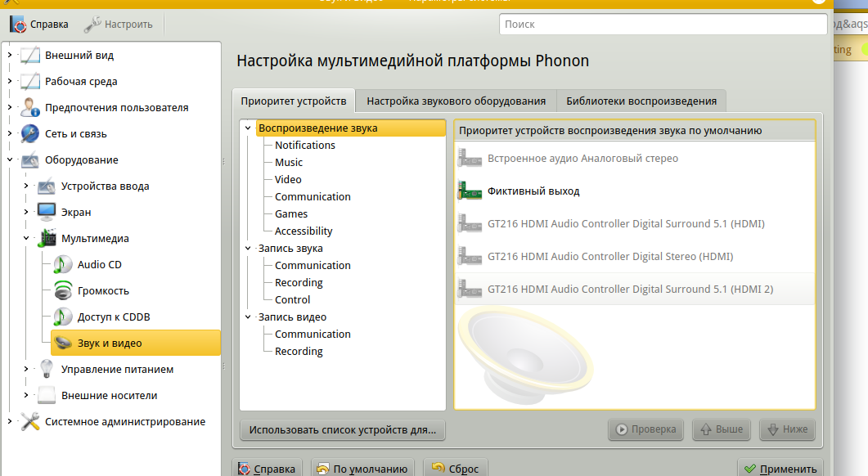Expand the Рабочая среда tree node

pyautogui.click(x=10, y=81)
